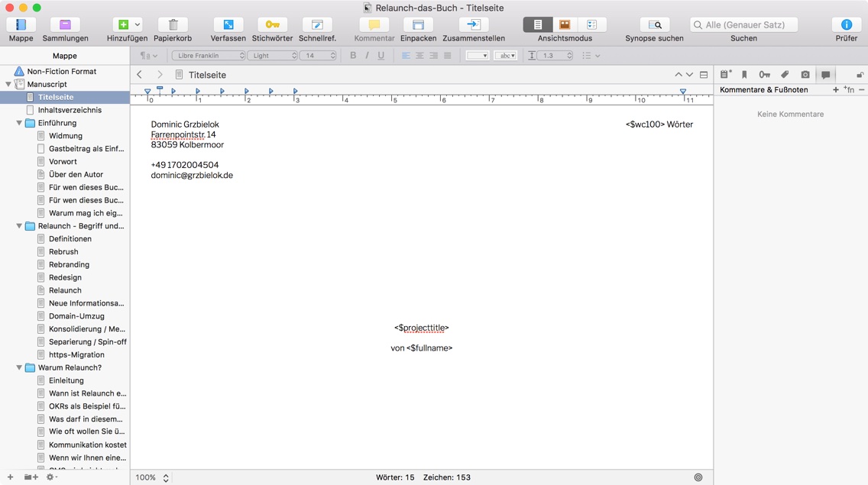Viewport: 868px width, 485px height.
Task: Open Libre Franklin font dropdown
Action: (208, 55)
